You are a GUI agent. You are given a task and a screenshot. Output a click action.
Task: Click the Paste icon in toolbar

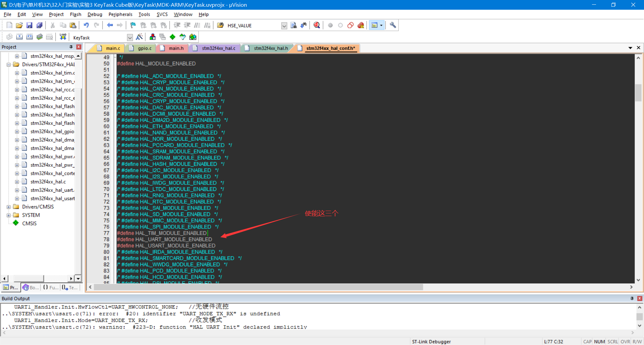coord(73,25)
